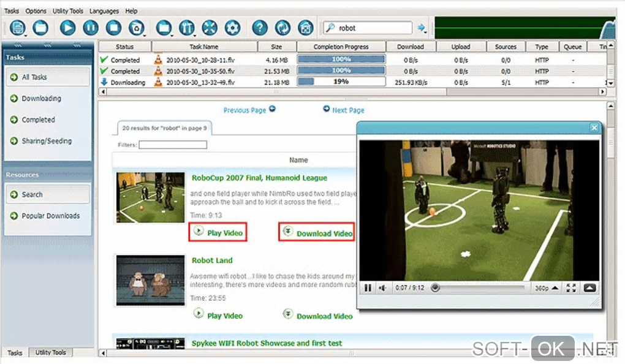
Task: Click the Filters input field
Action: point(173,145)
